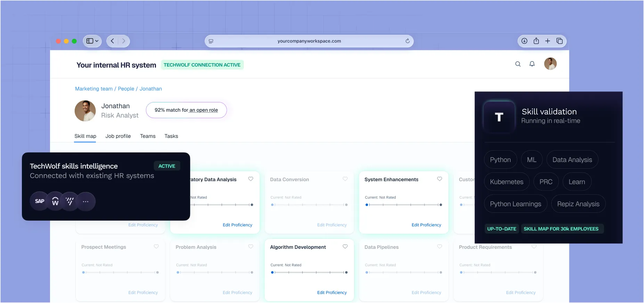
Task: Select the Python skill chip
Action: click(501, 160)
